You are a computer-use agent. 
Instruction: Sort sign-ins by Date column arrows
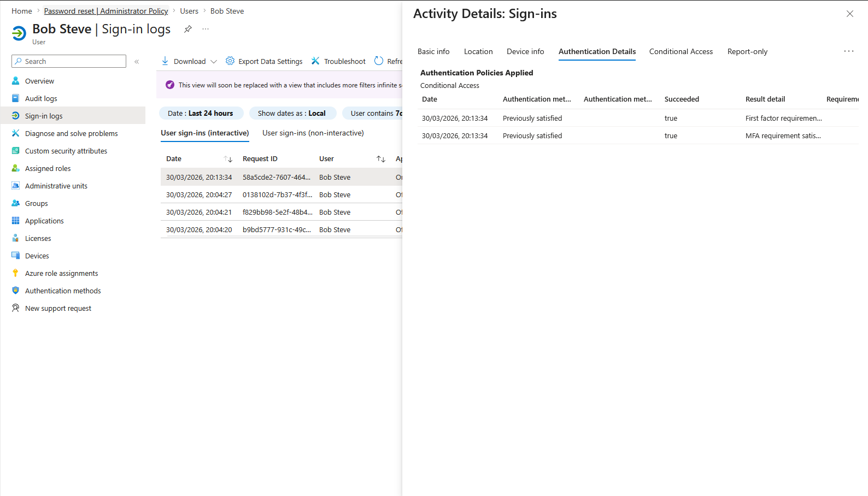(228, 159)
